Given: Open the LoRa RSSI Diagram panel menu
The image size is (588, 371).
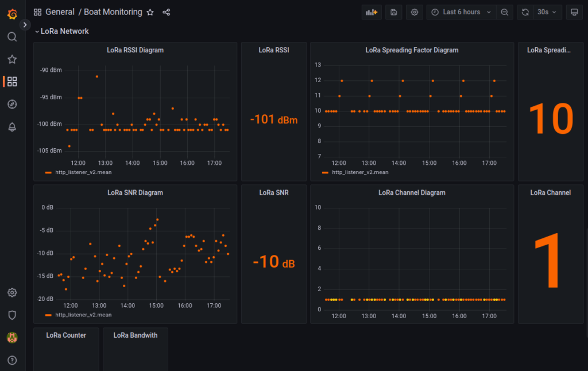Looking at the screenshot, I should (x=136, y=50).
